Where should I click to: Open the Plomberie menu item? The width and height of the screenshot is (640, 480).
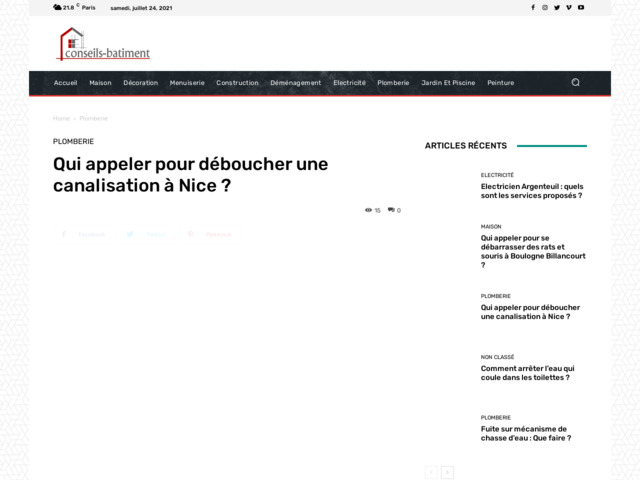(x=393, y=83)
